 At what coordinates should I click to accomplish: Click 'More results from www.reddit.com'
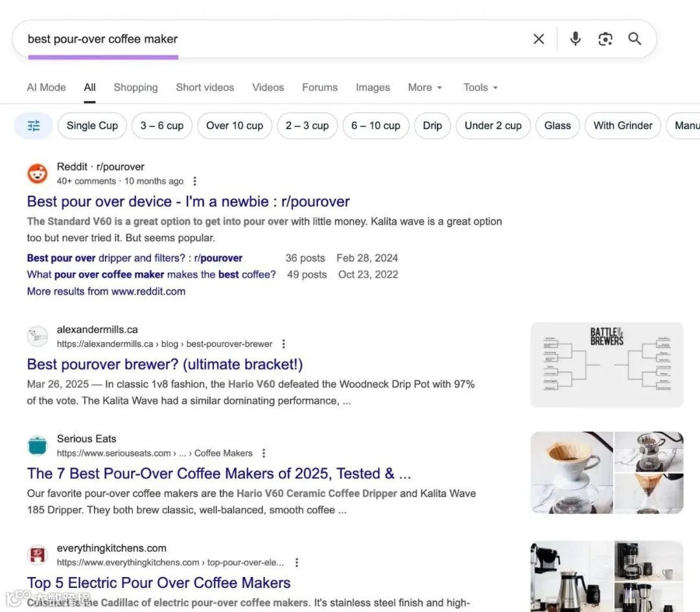(x=106, y=291)
